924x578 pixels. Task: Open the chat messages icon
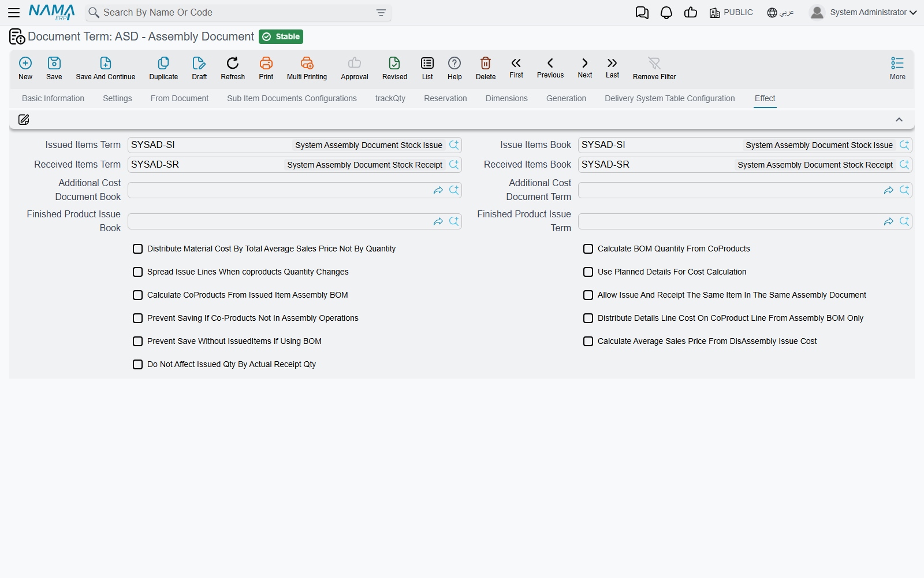click(642, 13)
